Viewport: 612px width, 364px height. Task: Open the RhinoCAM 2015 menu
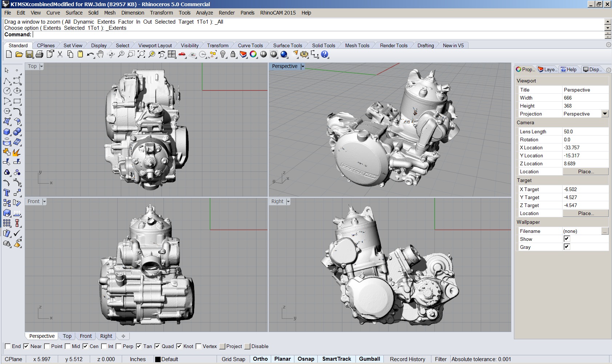pos(278,13)
